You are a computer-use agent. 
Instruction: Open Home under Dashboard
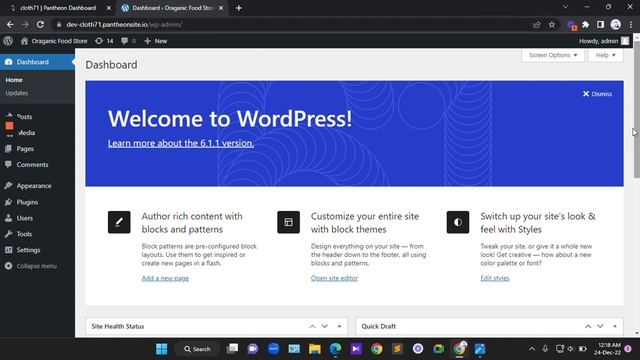click(x=14, y=80)
